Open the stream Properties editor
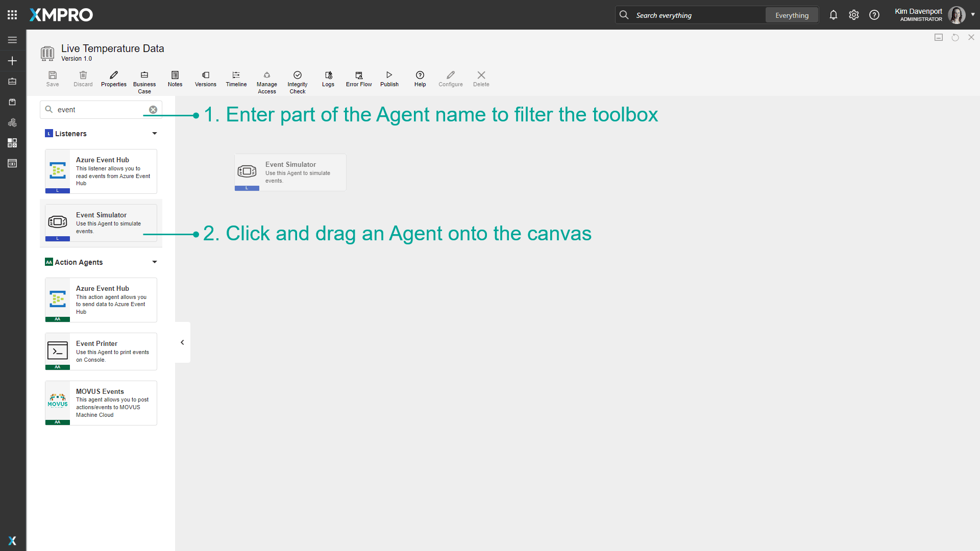The width and height of the screenshot is (980, 551). point(113,78)
